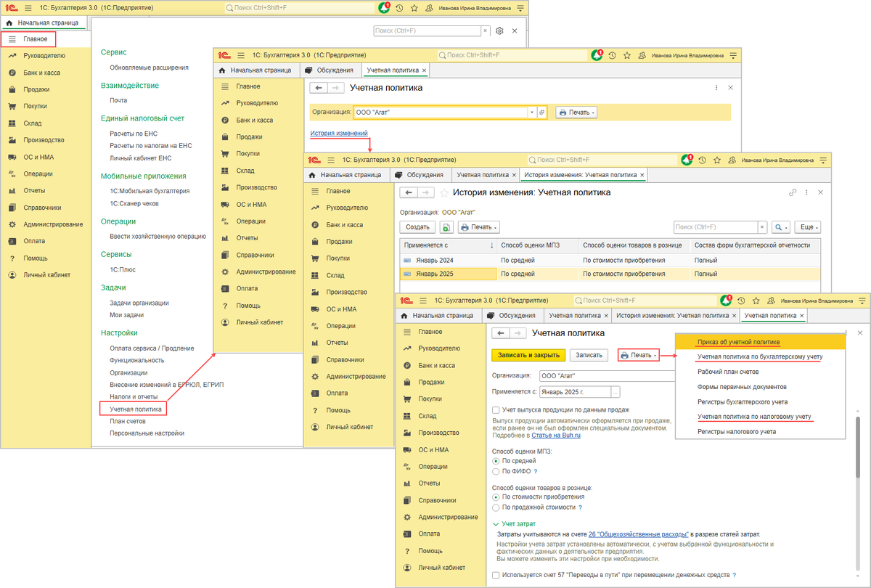Select По стоимости приобретения radio button
Viewport: 871px width, 588px height.
[496, 497]
